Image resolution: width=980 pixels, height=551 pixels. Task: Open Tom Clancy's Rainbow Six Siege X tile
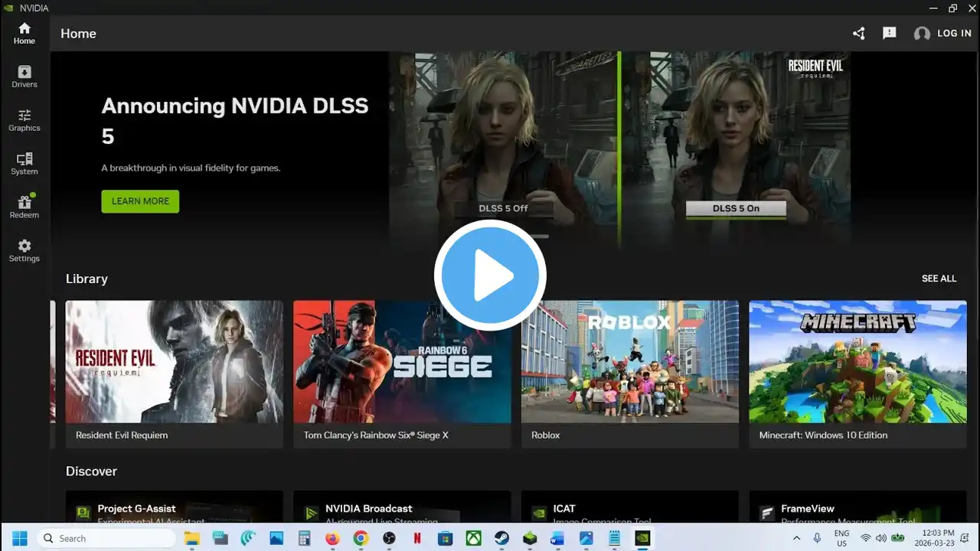pos(402,374)
